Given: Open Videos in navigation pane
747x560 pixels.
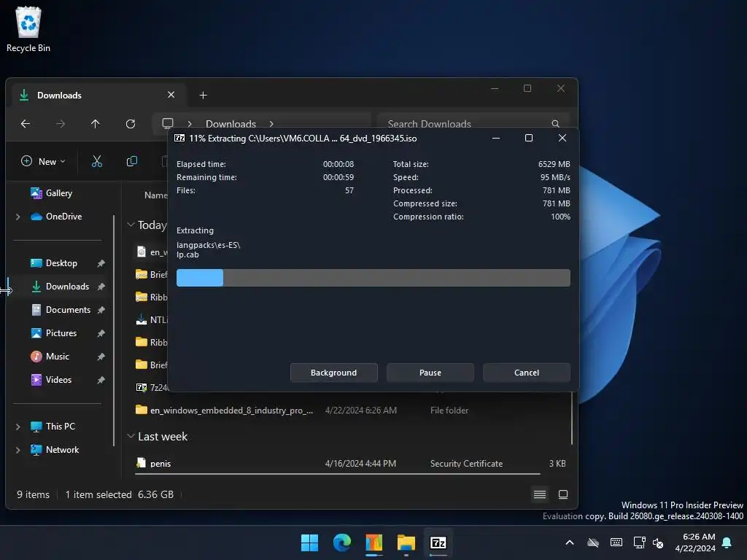Looking at the screenshot, I should pos(58,379).
